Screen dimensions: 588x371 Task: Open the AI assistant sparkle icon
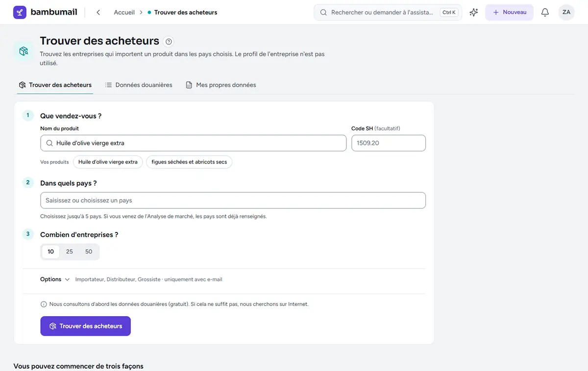click(x=474, y=12)
